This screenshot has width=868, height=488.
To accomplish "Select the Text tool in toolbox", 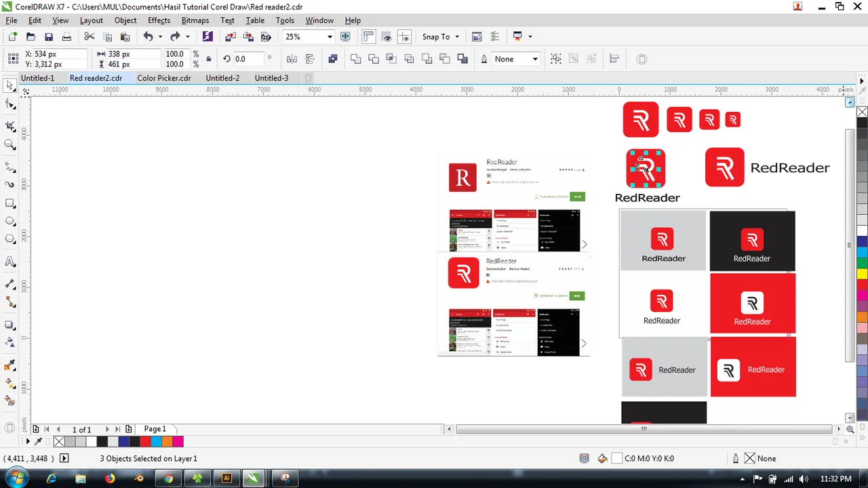I will [x=10, y=262].
